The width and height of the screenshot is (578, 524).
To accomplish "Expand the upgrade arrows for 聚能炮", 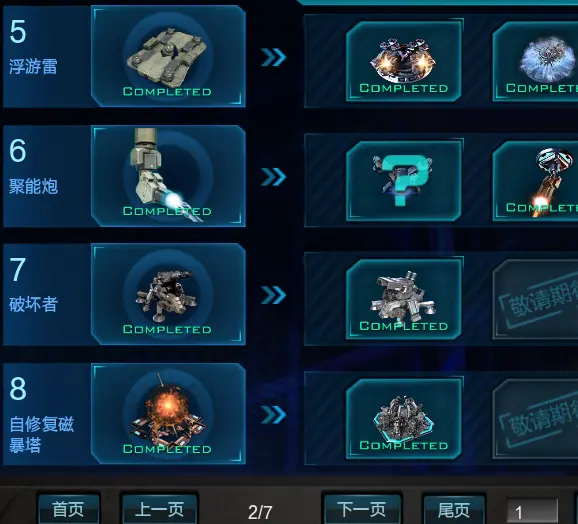I will (273, 177).
